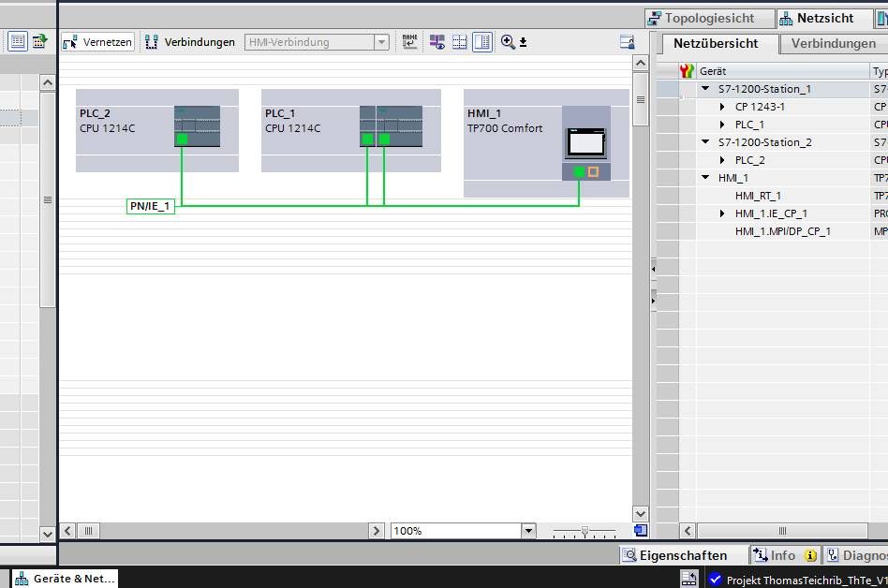Switch to Netzsicht tab
The height and width of the screenshot is (588, 888).
coord(824,18)
